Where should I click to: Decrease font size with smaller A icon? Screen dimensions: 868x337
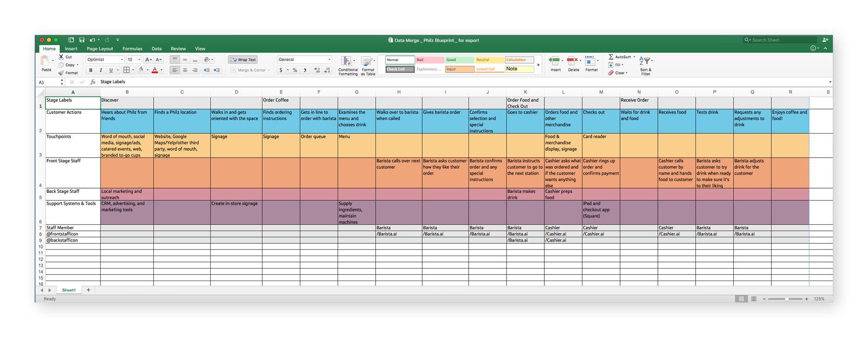point(158,60)
